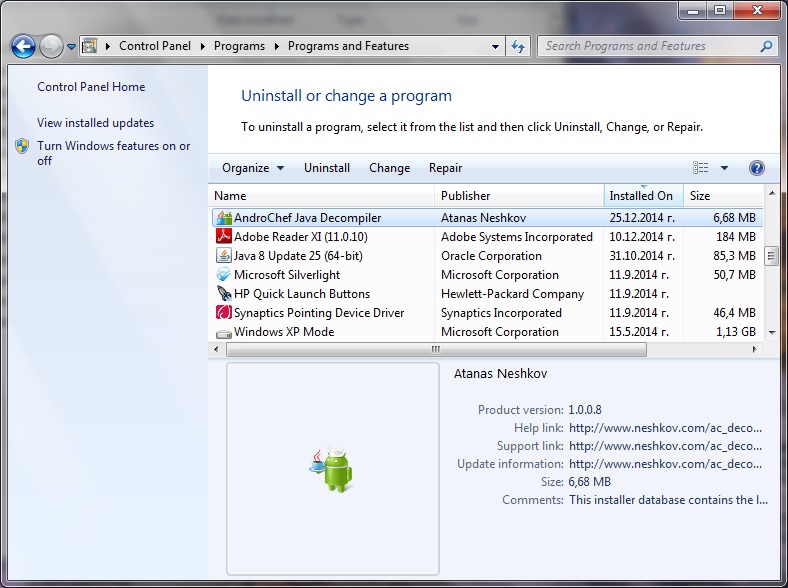Sort by the Publisher column header
Image resolution: width=788 pixels, height=588 pixels.
pos(519,195)
